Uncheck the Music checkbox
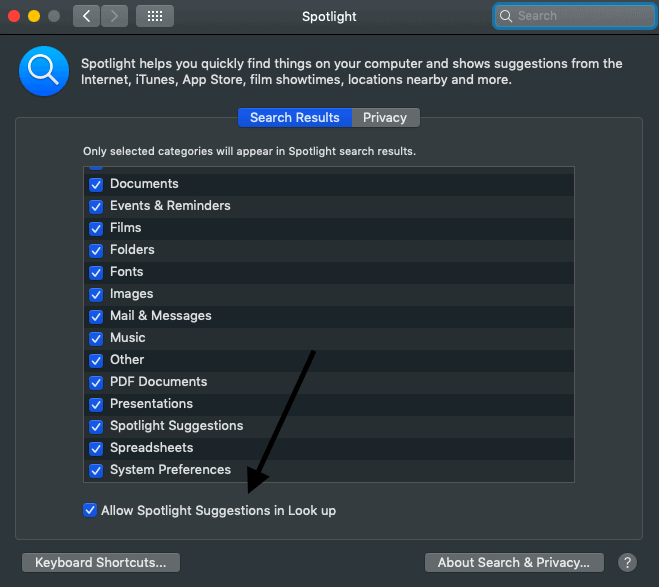Viewport: 659px width, 587px height. pos(96,338)
